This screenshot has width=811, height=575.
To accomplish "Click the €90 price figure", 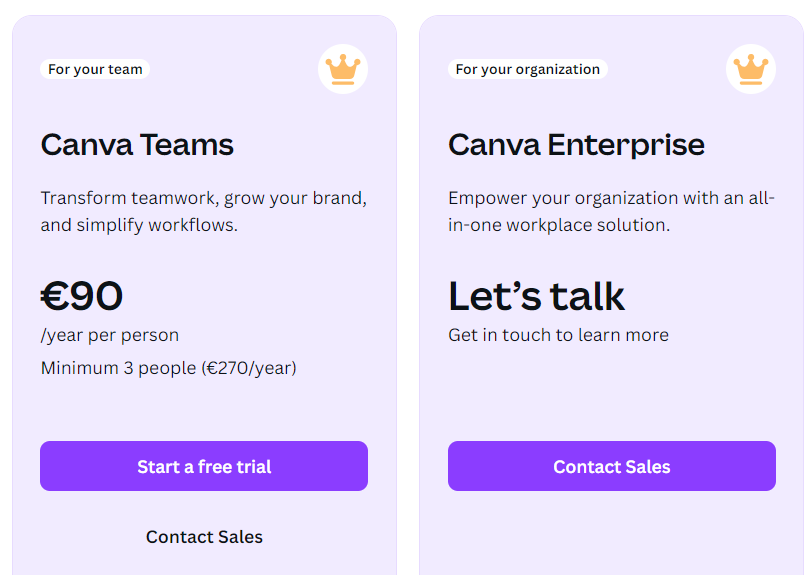I will [82, 296].
